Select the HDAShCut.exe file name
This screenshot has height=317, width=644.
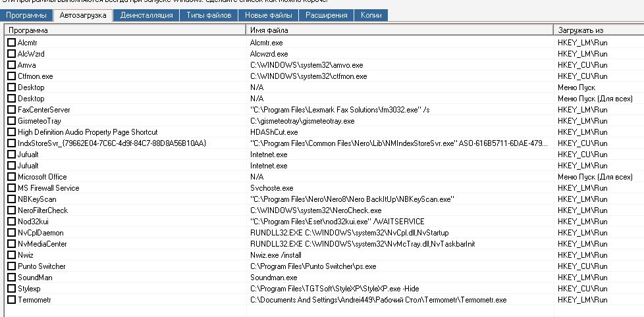click(274, 132)
